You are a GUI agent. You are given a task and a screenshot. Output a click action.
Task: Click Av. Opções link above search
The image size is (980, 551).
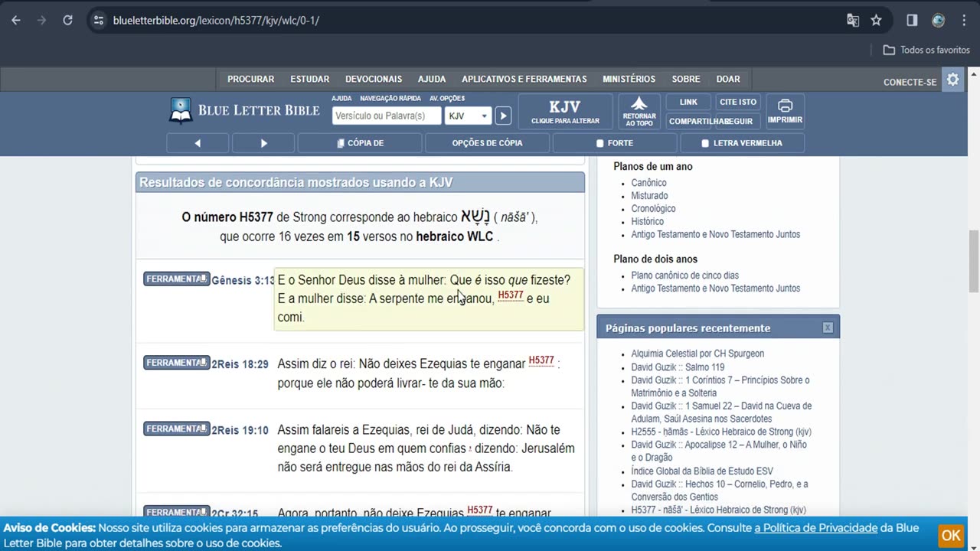[447, 99]
